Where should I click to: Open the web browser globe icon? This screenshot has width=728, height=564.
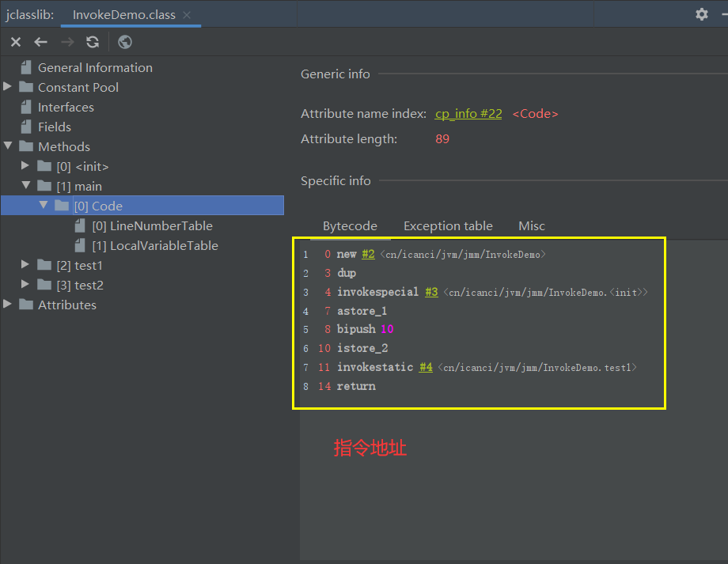[125, 42]
